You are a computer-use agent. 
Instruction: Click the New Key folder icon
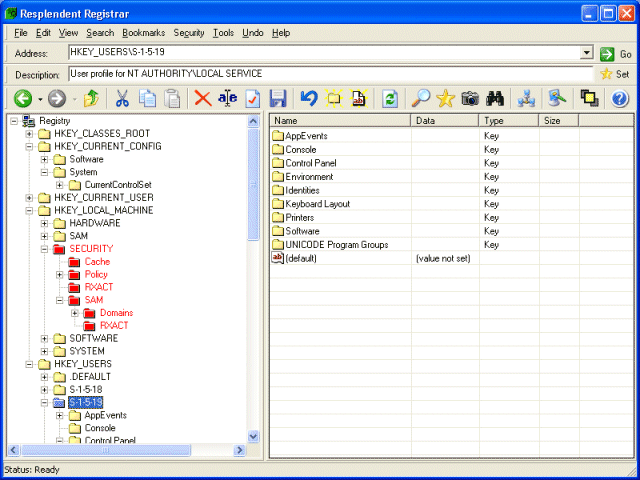point(333,98)
